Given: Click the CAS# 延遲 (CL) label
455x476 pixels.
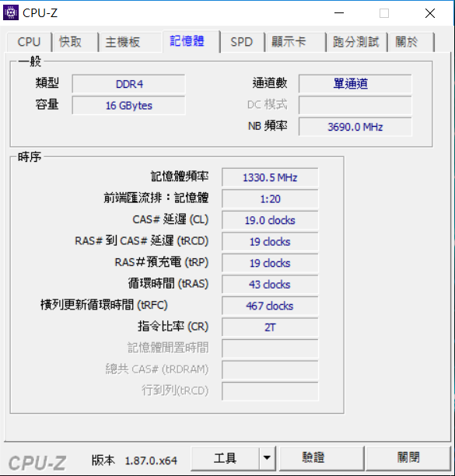Looking at the screenshot, I should pyautogui.click(x=170, y=219).
